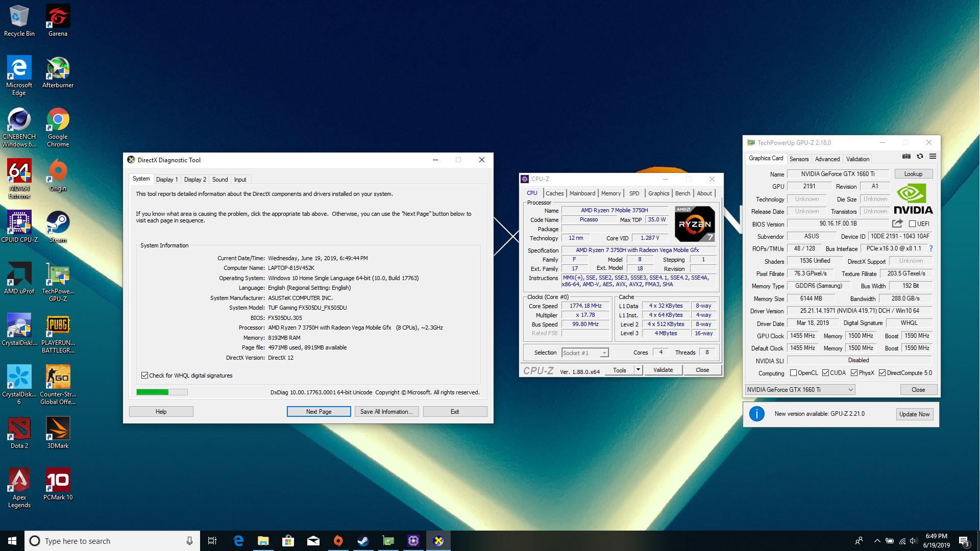Toggle the OpenCL checkbox

point(794,373)
